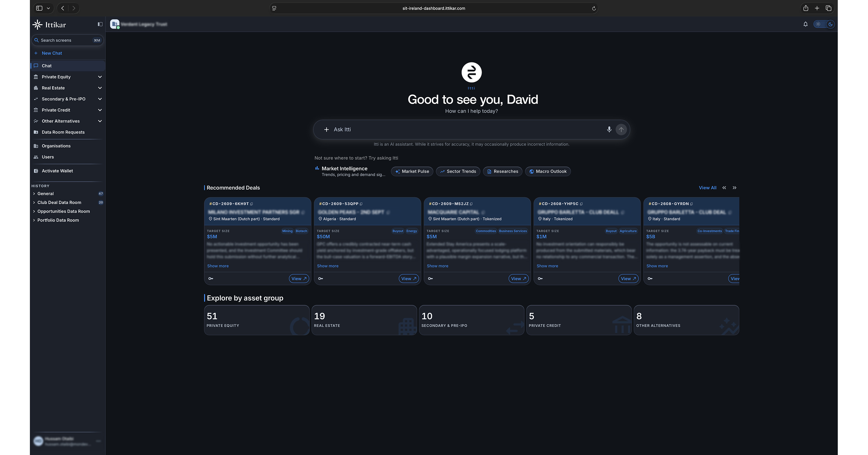The height and width of the screenshot is (455, 868).
Task: Open the 51 Private Equity asset card
Action: pos(257,320)
